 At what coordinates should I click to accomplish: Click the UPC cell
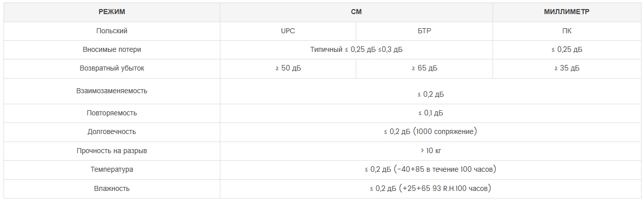point(288,31)
